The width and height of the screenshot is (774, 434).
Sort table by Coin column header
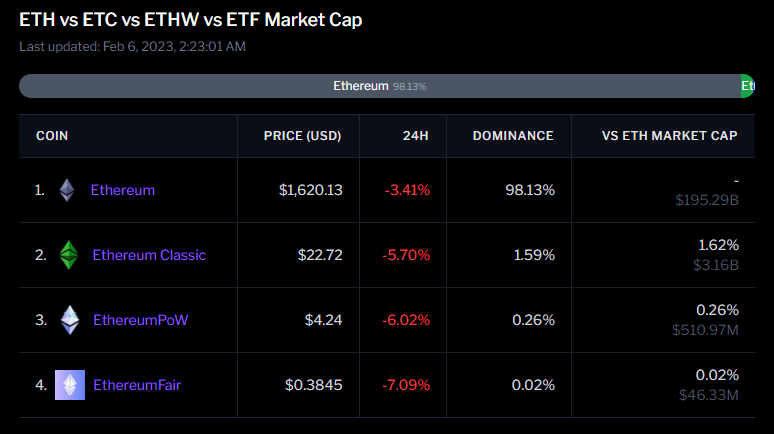(x=52, y=136)
